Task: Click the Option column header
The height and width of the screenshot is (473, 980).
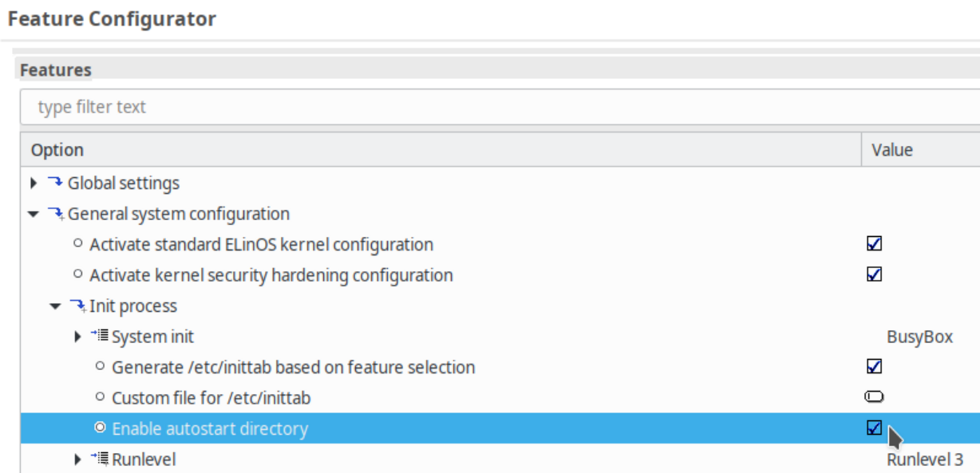Action: (57, 150)
